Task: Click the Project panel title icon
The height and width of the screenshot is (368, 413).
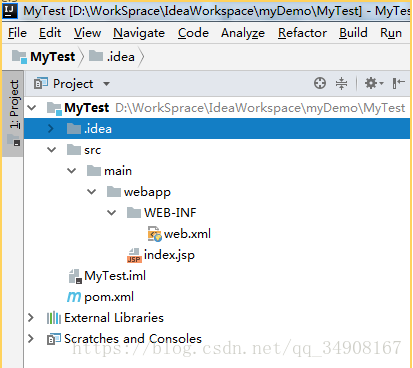Action: pos(41,83)
